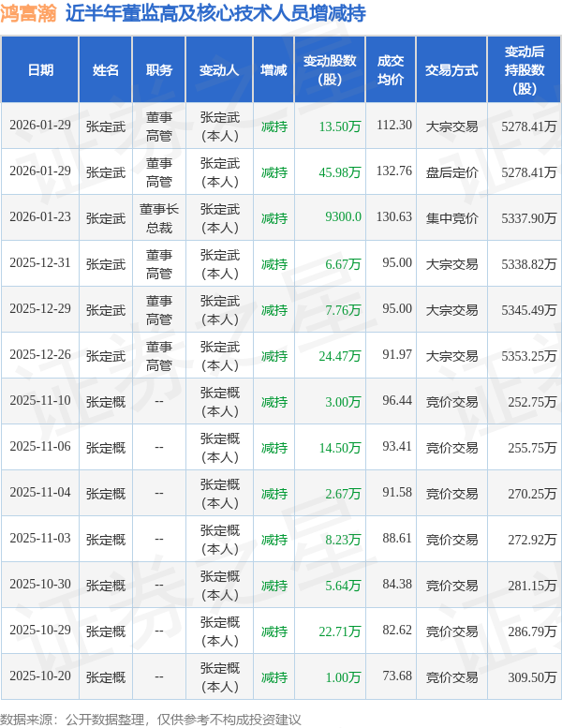Click the 3.00万 share change value
562x728 pixels.
tap(343, 402)
